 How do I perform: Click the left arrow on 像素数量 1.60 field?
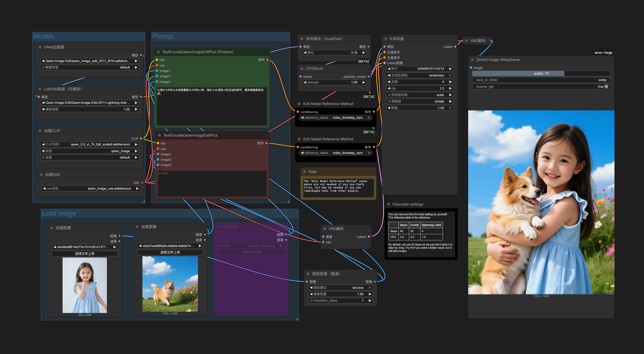click(311, 294)
